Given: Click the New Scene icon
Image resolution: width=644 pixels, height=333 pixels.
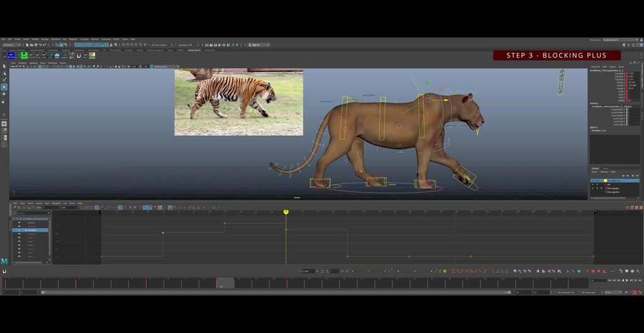Looking at the screenshot, I should 27,45.
